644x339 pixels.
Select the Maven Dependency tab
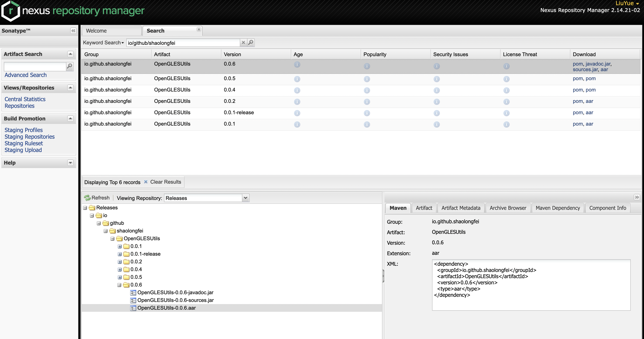coord(558,208)
